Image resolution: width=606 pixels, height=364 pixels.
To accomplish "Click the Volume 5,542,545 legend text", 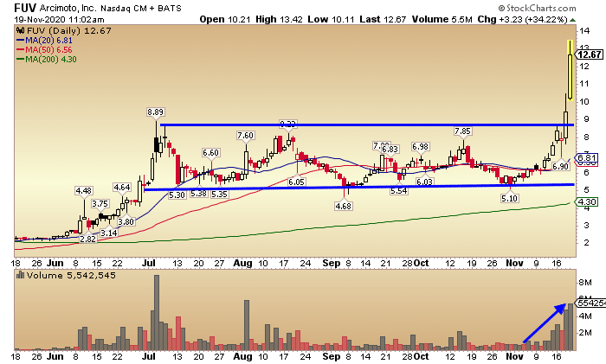I will [x=71, y=275].
